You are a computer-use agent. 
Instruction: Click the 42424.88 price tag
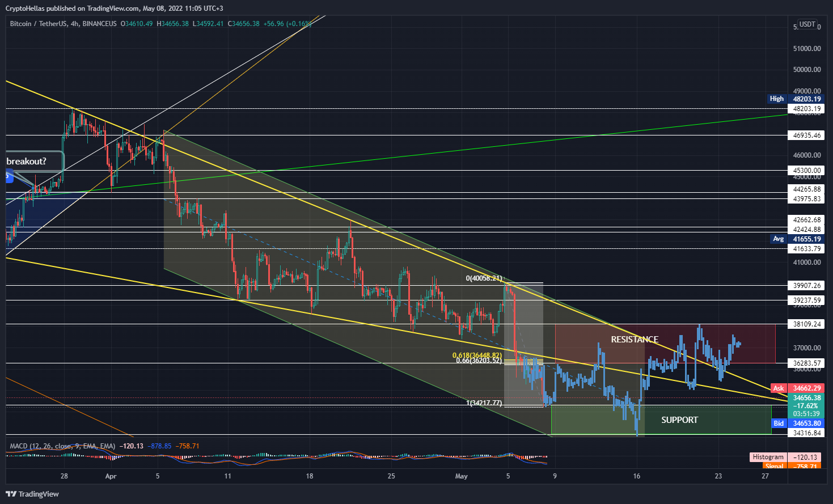(807, 230)
